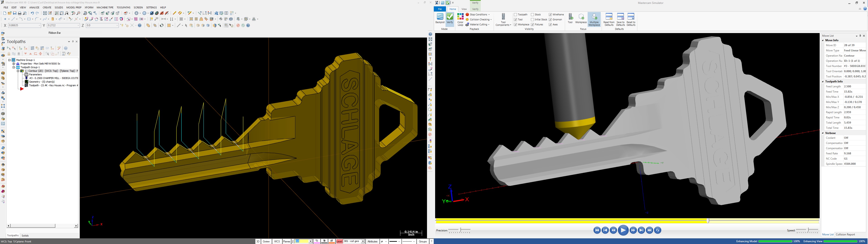This screenshot has width=868, height=244.
Task: Open Toolpaths manager help icon
Action: pyautogui.click(x=66, y=48)
